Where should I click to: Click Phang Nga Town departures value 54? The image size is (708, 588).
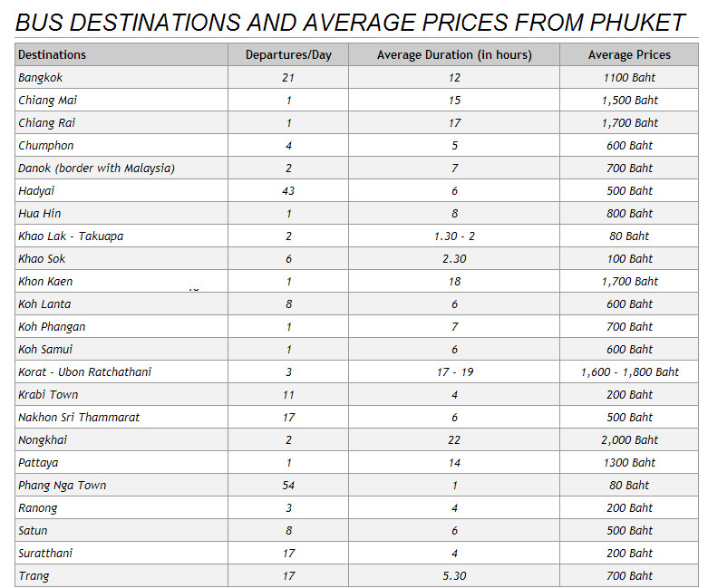(288, 485)
